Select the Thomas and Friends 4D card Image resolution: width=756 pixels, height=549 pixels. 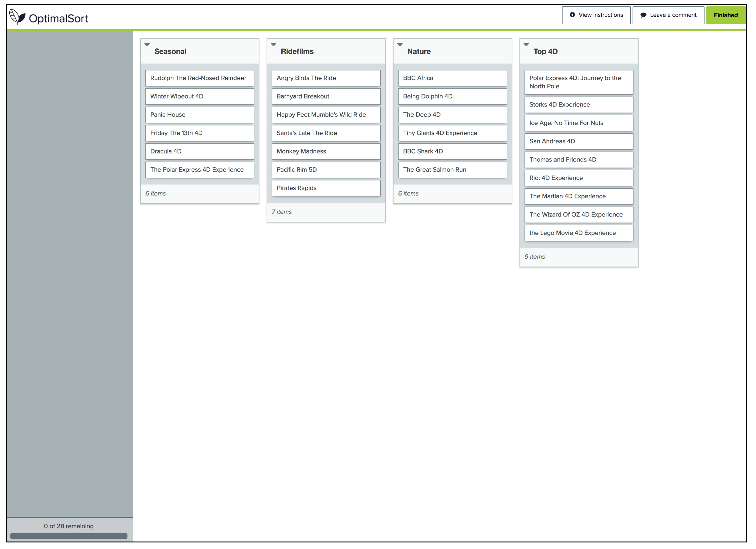point(579,160)
